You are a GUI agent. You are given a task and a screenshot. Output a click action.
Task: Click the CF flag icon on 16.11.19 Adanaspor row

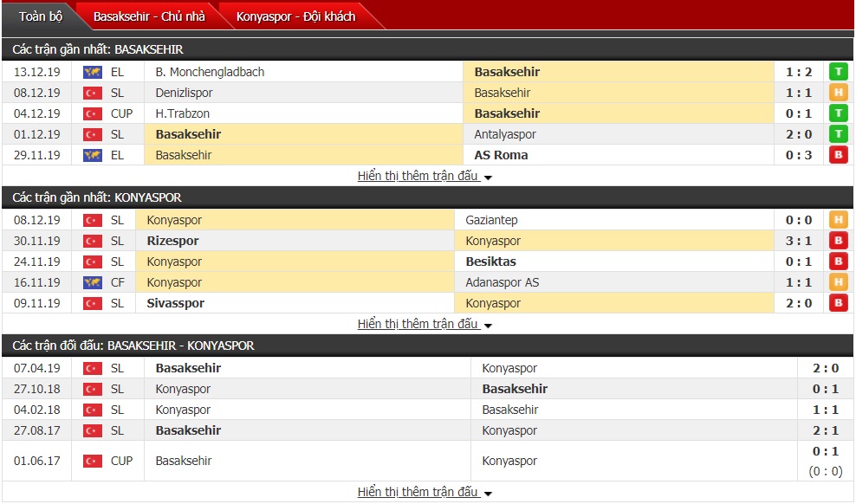(x=92, y=282)
